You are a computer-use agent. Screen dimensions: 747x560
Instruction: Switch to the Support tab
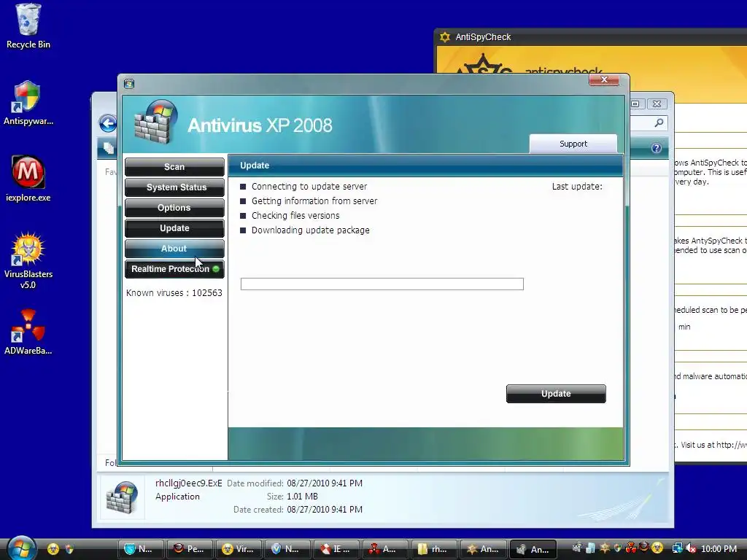(573, 144)
